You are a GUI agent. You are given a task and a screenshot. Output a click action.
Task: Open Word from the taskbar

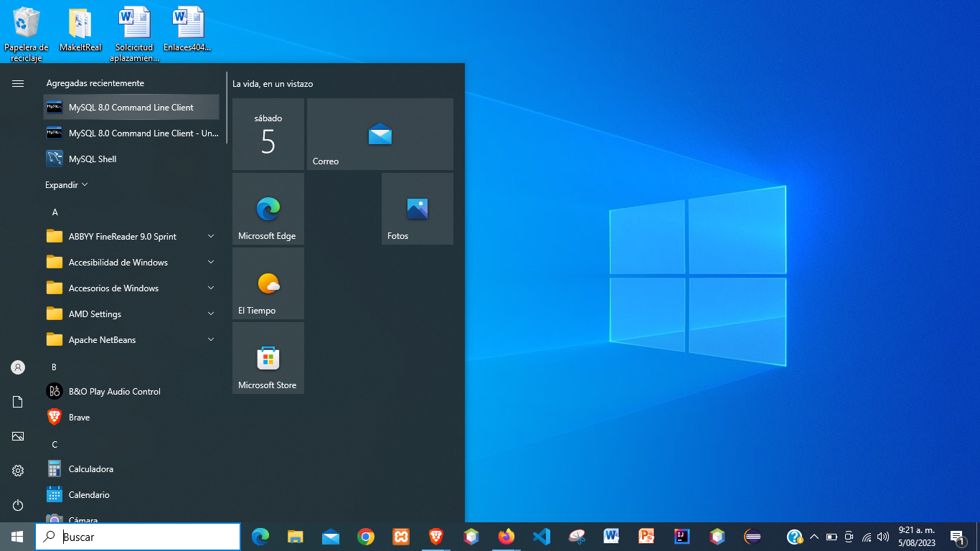[x=612, y=537]
